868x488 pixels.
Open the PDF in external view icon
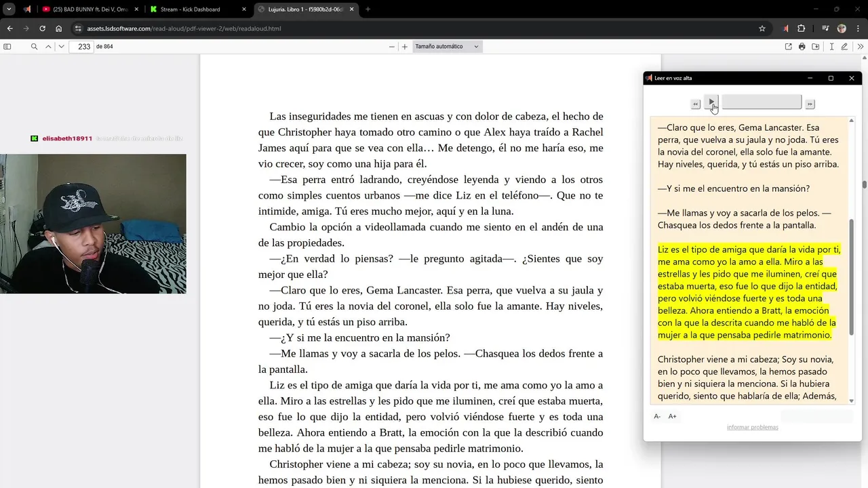point(788,47)
